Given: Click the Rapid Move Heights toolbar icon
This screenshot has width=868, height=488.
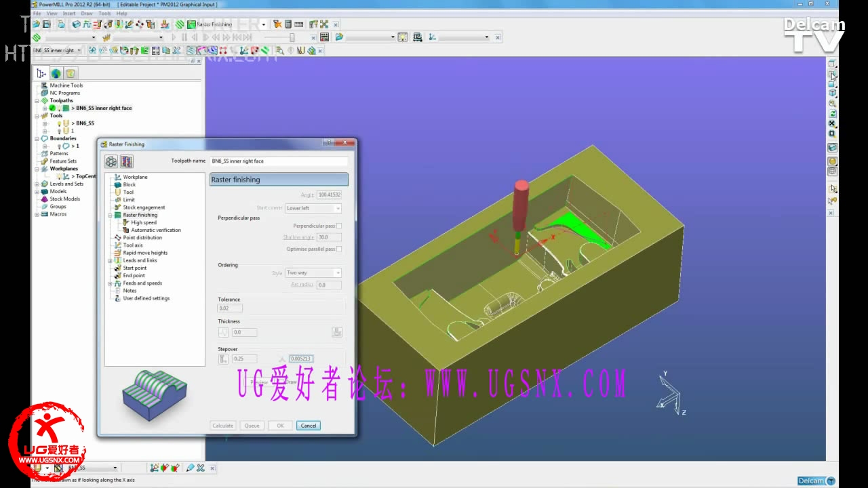Looking at the screenshot, I should 98,24.
